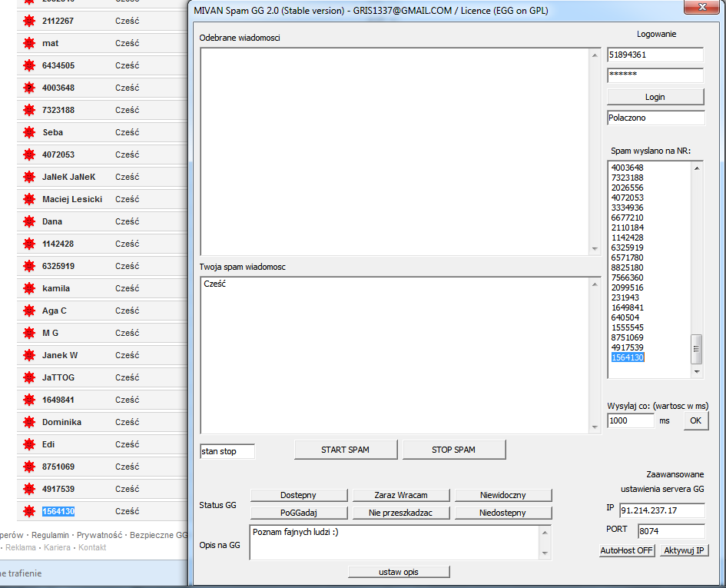Set GG status to Dostepny

coord(299,495)
